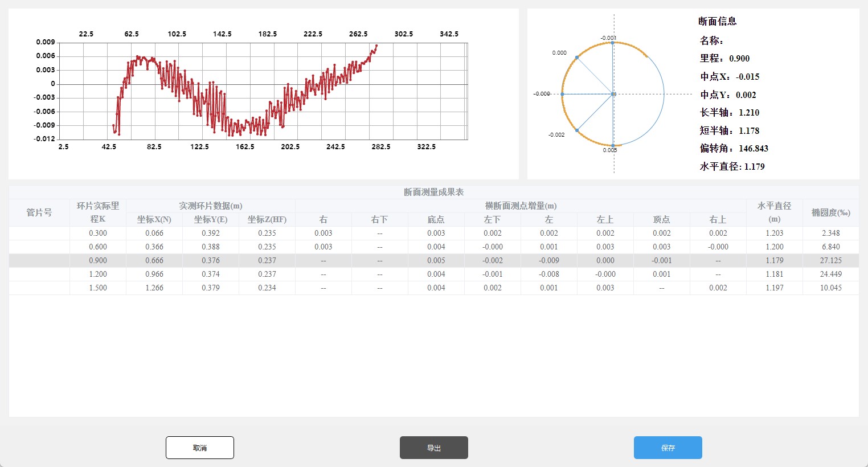Click the 左上 column header

click(605, 219)
